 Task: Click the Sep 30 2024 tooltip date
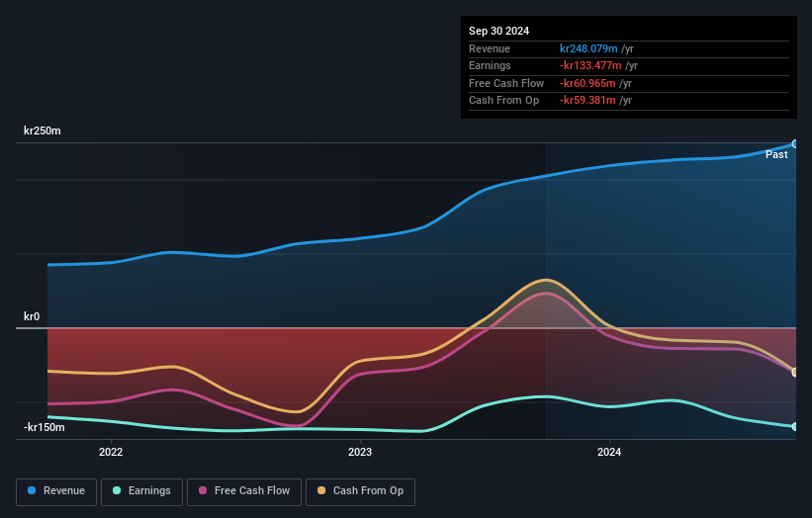click(498, 31)
